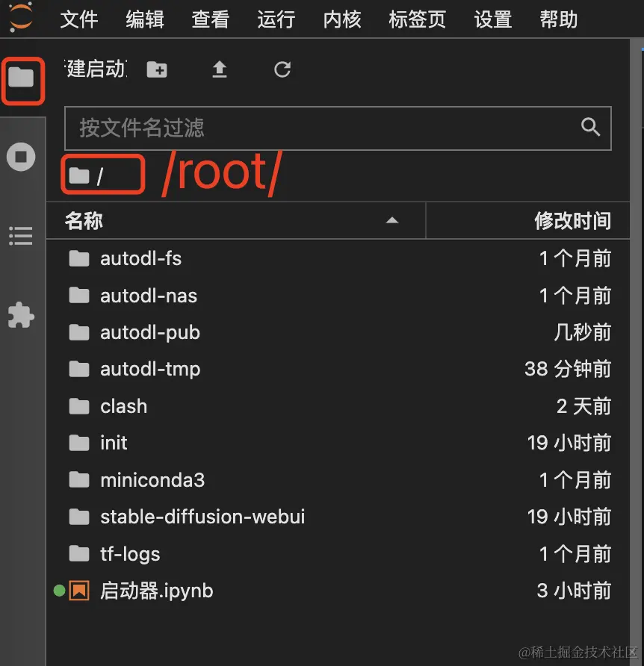Image resolution: width=644 pixels, height=666 pixels.
Task: Focus the 按文件名过滤 filter input
Action: (338, 128)
